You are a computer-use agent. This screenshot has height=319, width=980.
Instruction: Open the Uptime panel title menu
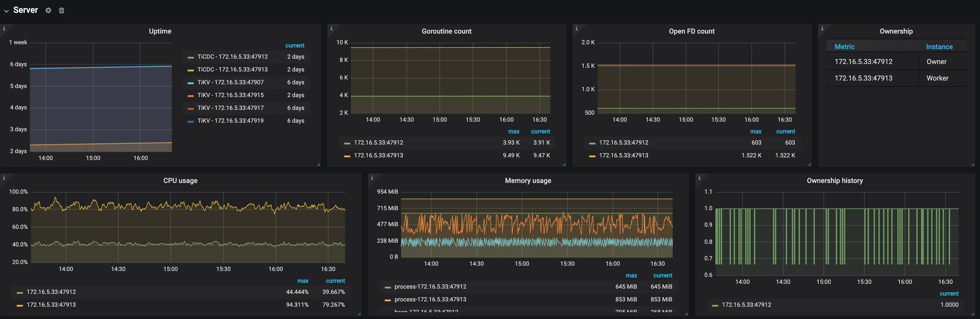point(160,31)
